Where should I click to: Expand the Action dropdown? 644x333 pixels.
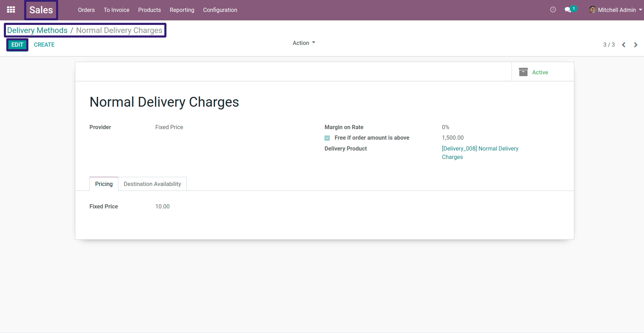coord(304,43)
